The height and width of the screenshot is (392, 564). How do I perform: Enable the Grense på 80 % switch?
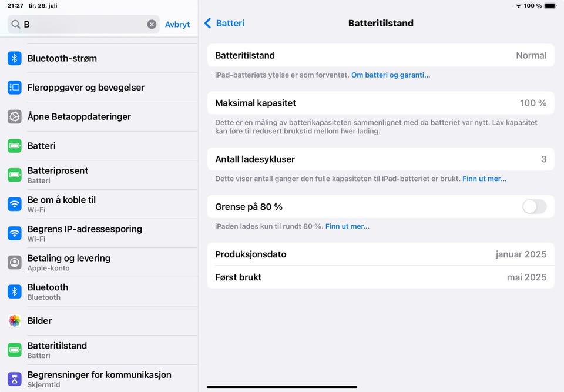(x=534, y=206)
